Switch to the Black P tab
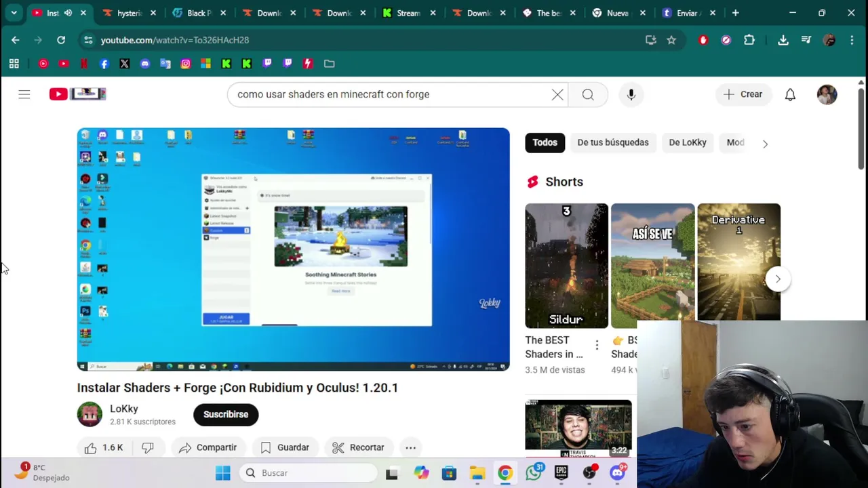 [199, 13]
